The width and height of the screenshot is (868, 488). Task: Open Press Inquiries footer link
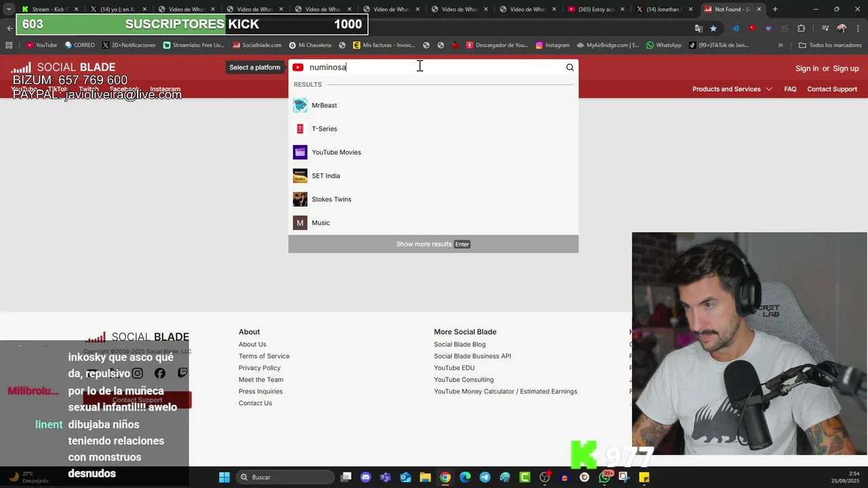[x=260, y=391]
